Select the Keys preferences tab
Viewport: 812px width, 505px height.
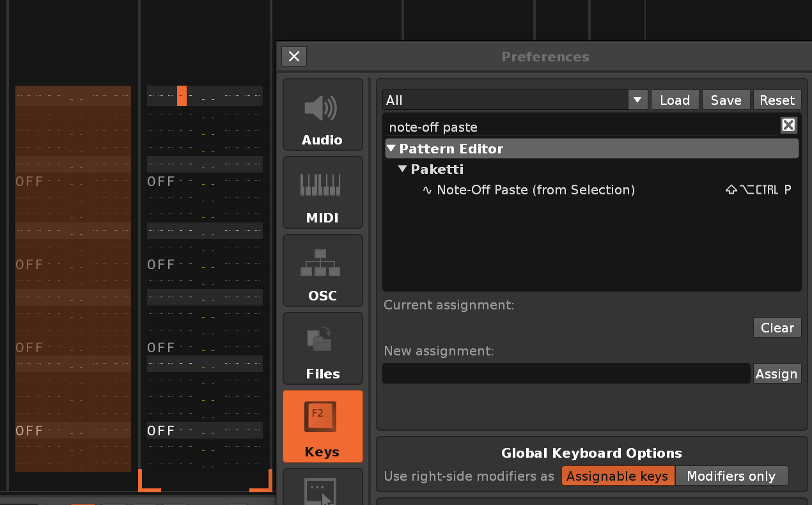coord(322,427)
